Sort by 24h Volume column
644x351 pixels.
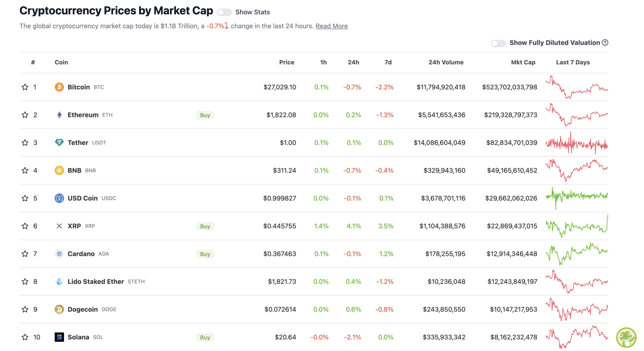coord(446,62)
